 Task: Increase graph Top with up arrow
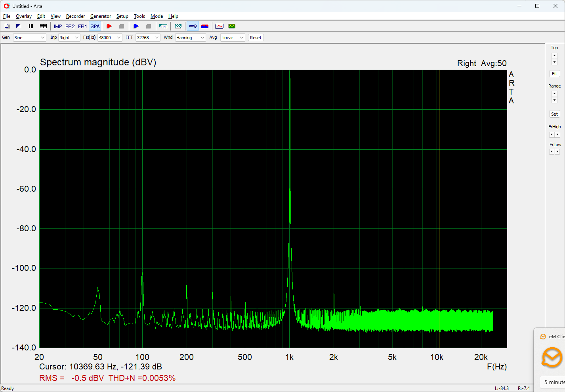(x=554, y=56)
